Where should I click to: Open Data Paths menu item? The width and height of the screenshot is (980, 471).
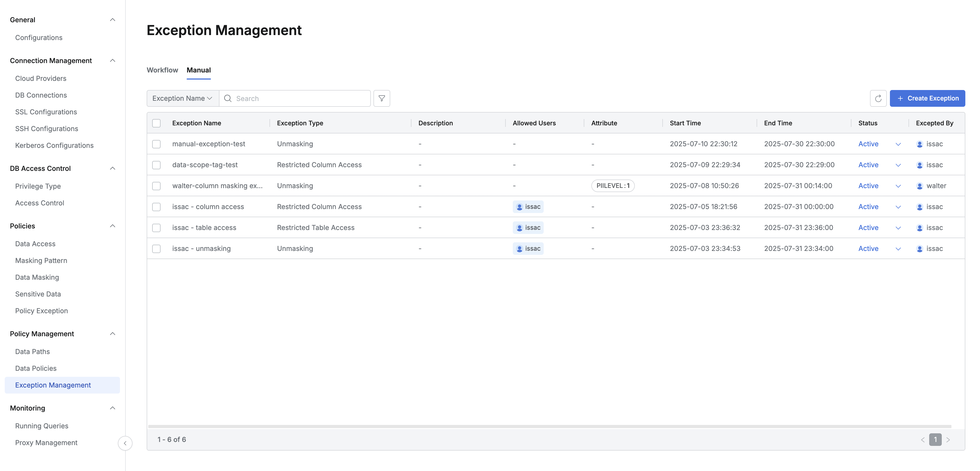[x=32, y=352]
